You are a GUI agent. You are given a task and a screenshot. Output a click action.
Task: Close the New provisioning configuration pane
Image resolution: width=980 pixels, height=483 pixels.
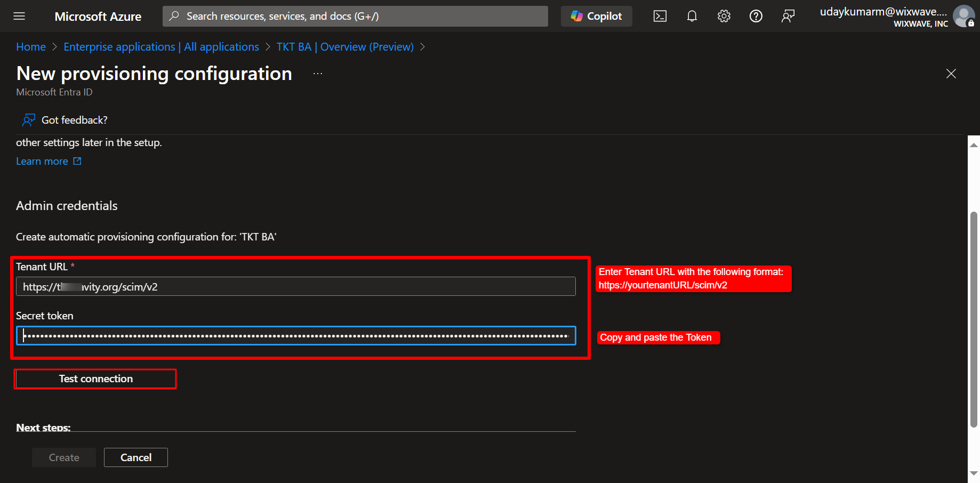point(951,74)
